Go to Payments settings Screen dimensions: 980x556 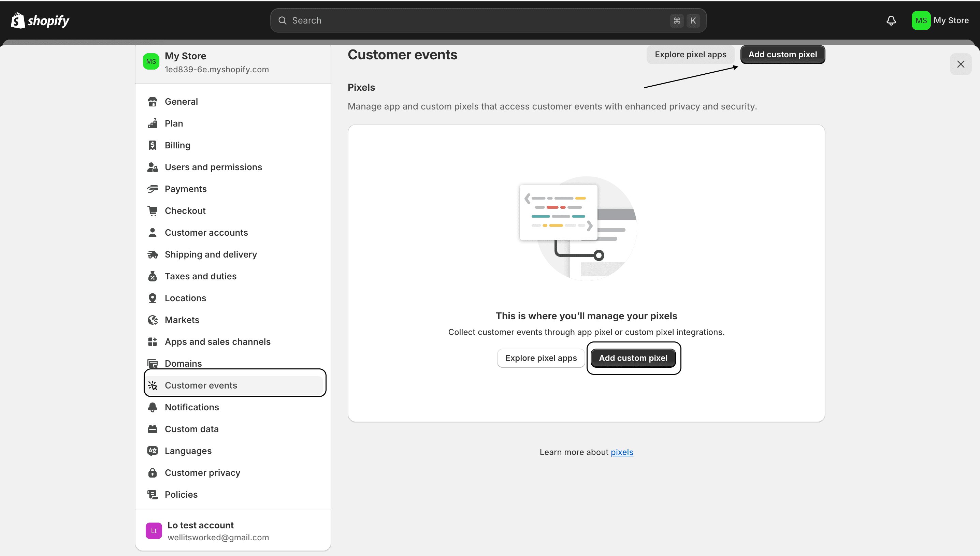(186, 189)
